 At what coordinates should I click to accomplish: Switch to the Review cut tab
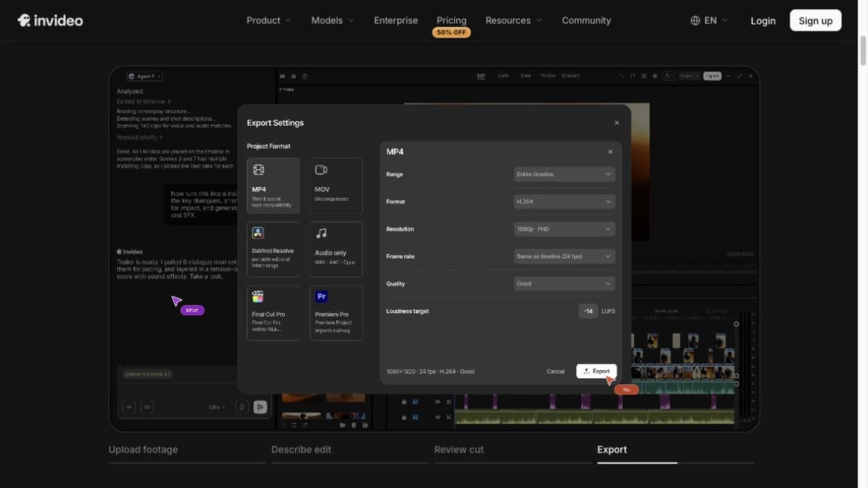(x=459, y=450)
